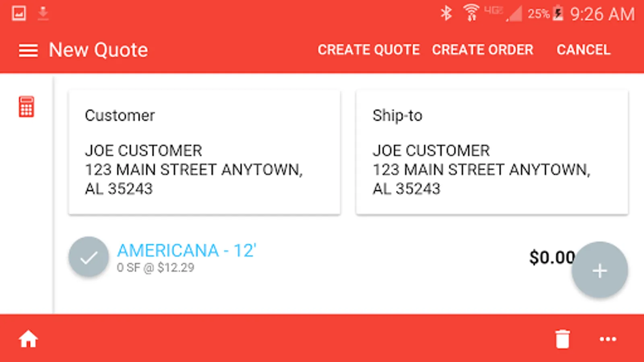The width and height of the screenshot is (644, 362).
Task: Tap the $0.00 line total
Action: (551, 257)
